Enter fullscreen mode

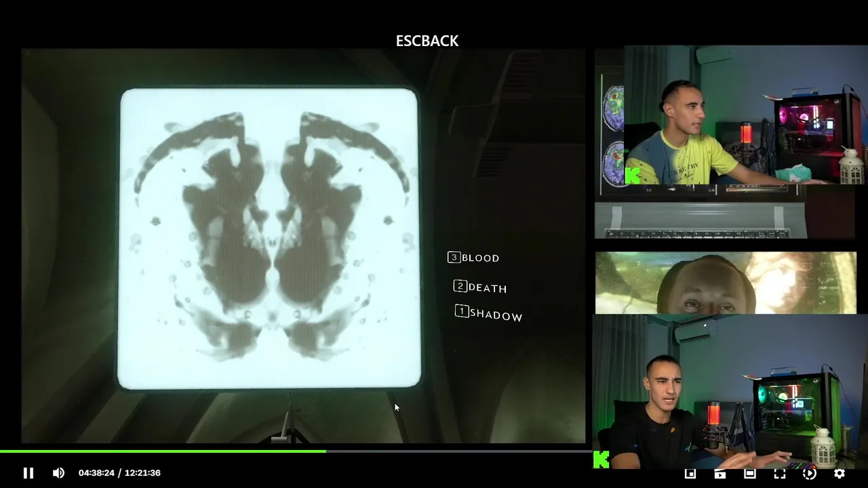[x=780, y=474]
